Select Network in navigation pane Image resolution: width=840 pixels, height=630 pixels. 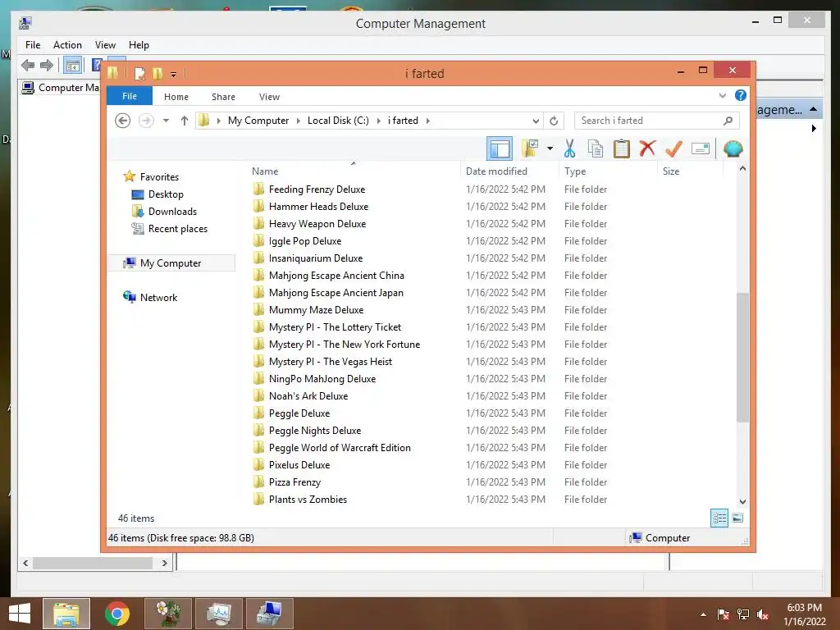point(158,297)
